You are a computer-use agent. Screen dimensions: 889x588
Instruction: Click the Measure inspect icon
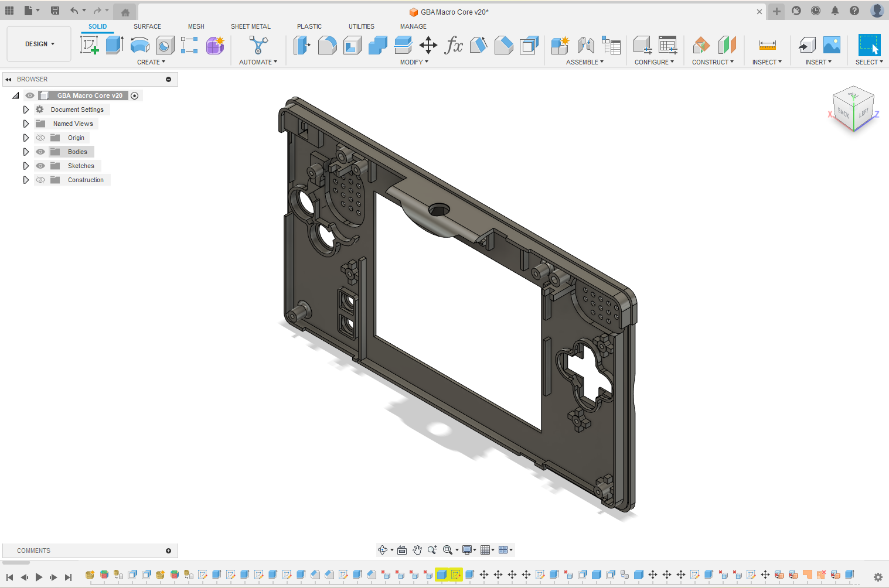pos(767,45)
